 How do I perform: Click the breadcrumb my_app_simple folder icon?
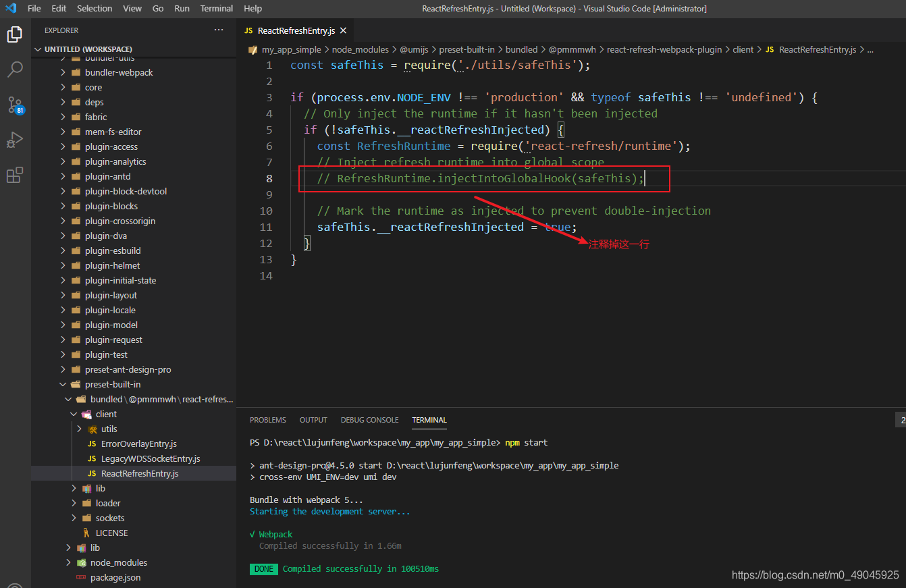(253, 49)
